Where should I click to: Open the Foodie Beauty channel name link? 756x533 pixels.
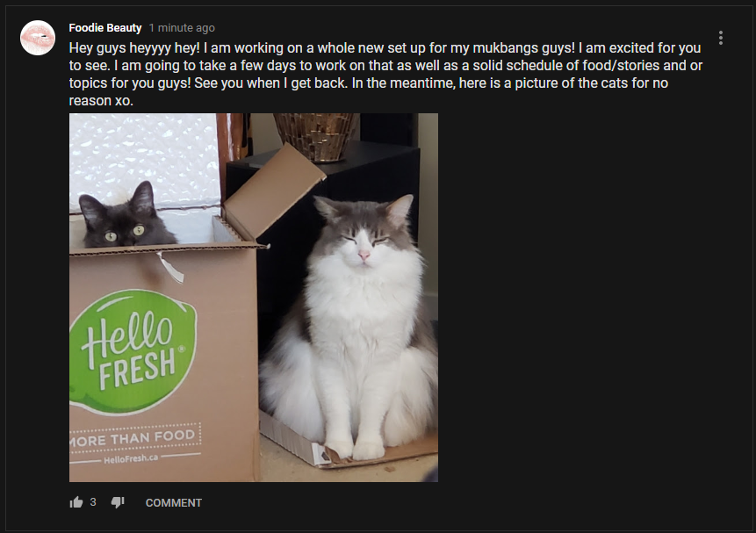[x=105, y=28]
